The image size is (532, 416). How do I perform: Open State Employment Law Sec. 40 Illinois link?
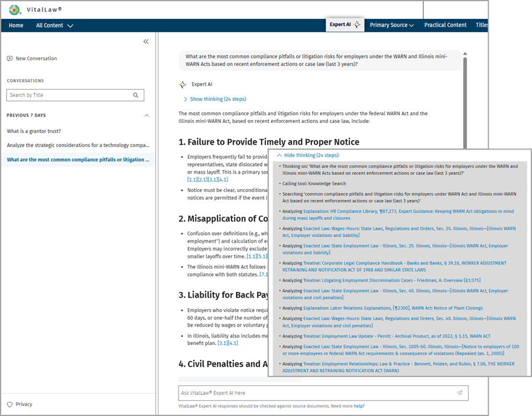point(395,294)
